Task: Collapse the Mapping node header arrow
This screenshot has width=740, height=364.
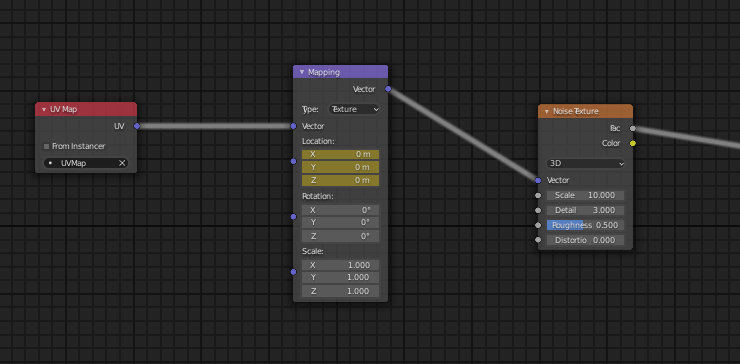Action: coord(302,72)
